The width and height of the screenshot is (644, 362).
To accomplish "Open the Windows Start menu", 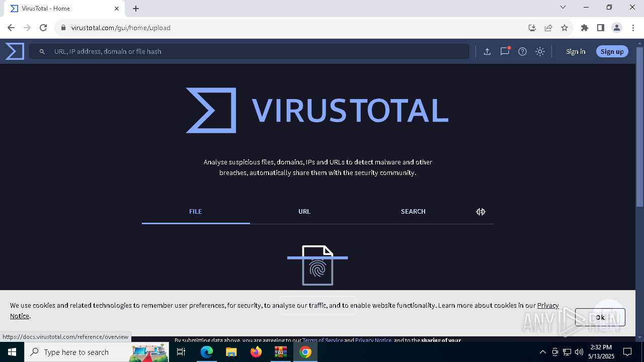I will pos(12,352).
